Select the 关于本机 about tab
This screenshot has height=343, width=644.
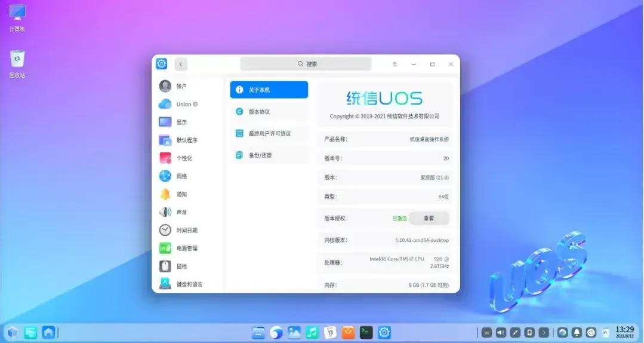point(269,90)
